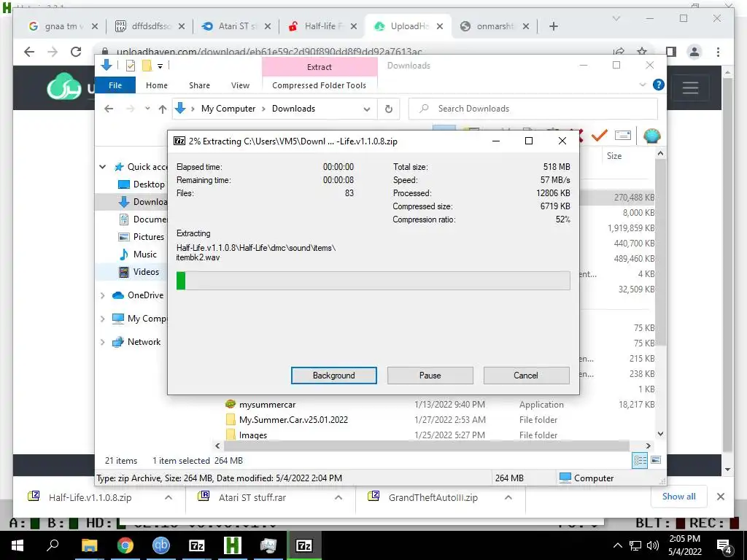The height and width of the screenshot is (560, 747).
Task: Bookmark this page with the star icon
Action: (x=642, y=52)
